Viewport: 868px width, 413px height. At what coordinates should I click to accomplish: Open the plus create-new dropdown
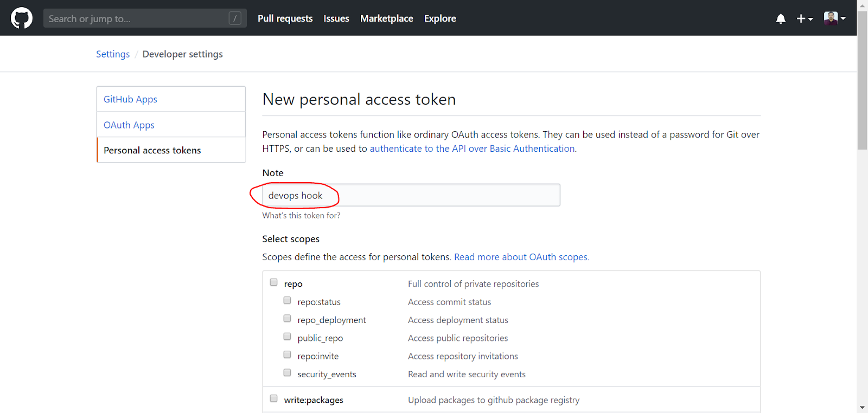(x=805, y=19)
